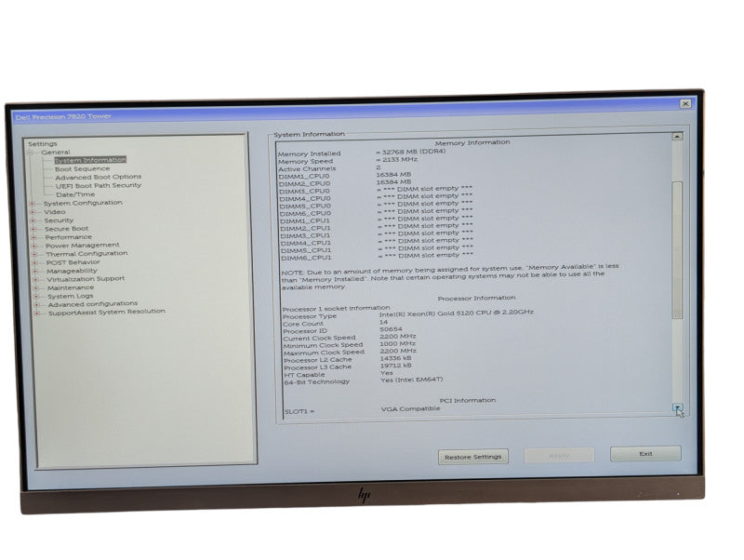
Task: Select the POST Behavior label
Action: coord(73,262)
